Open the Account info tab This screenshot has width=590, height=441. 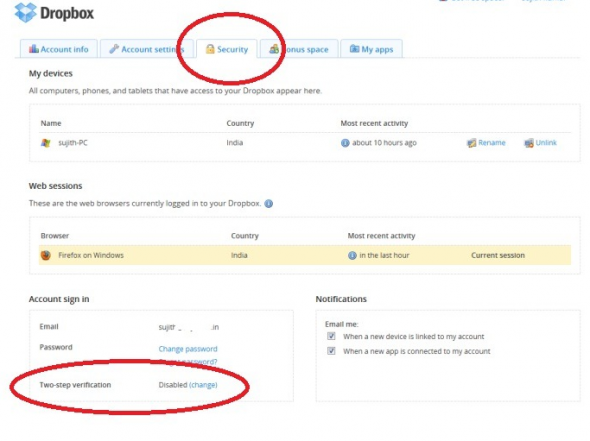pyautogui.click(x=59, y=49)
